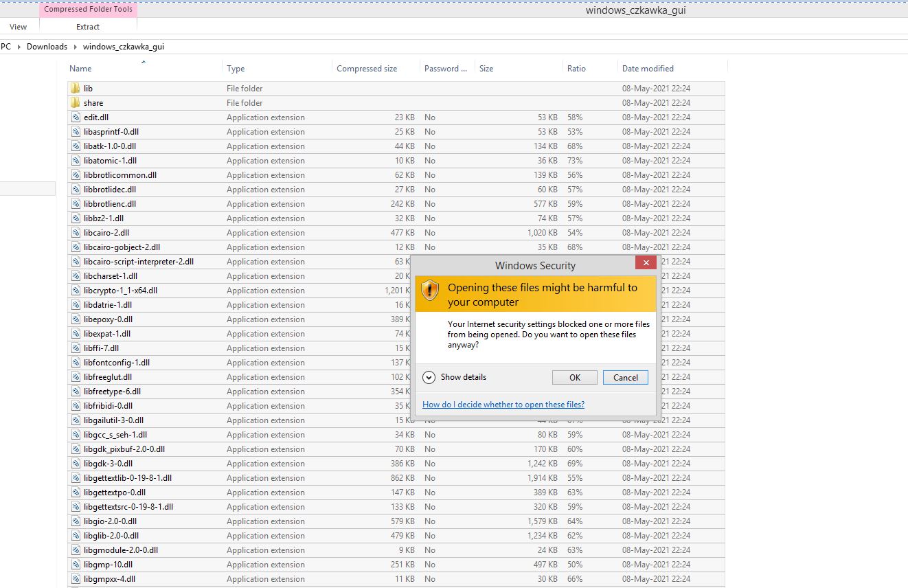This screenshot has width=908, height=588.
Task: Confirm with OK in Windows Security dialog
Action: pos(575,377)
